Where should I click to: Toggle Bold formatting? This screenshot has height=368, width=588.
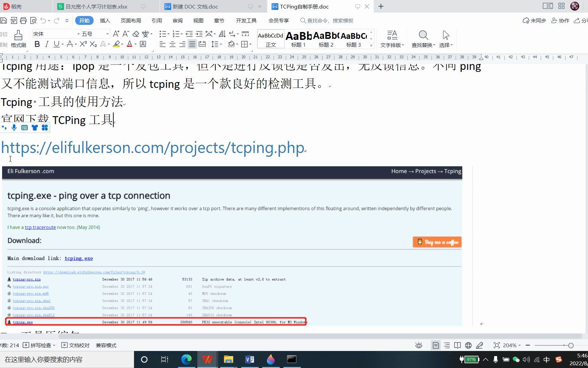(37, 44)
